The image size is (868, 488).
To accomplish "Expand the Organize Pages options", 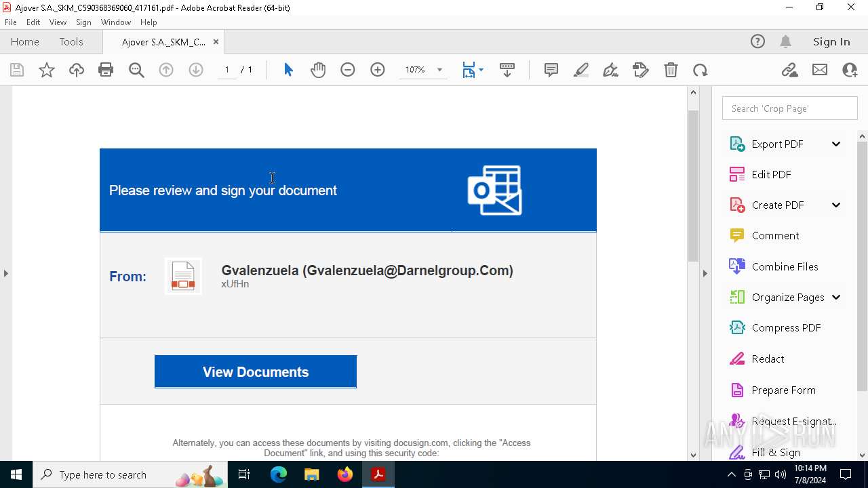I will [836, 297].
